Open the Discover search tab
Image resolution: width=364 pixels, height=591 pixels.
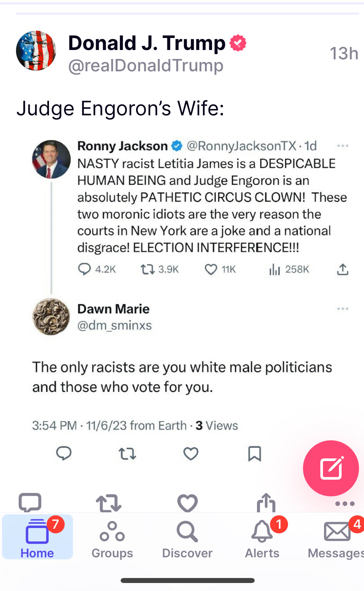pyautogui.click(x=187, y=537)
